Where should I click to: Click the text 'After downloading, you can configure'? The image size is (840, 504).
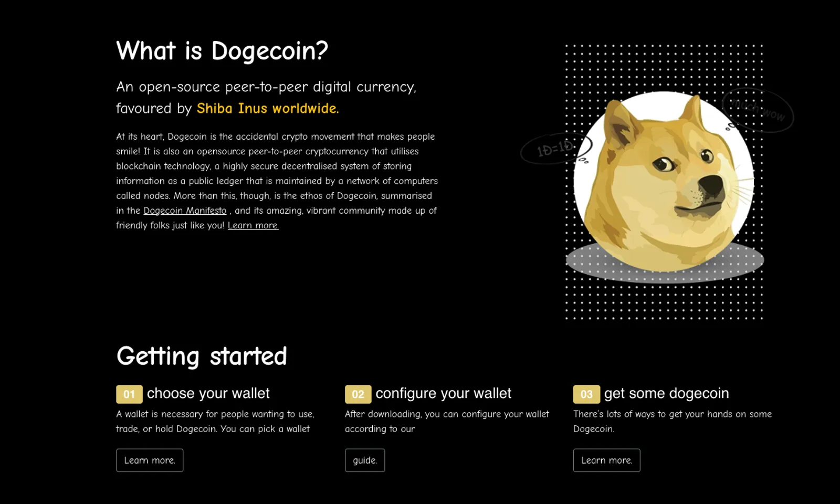(x=413, y=414)
